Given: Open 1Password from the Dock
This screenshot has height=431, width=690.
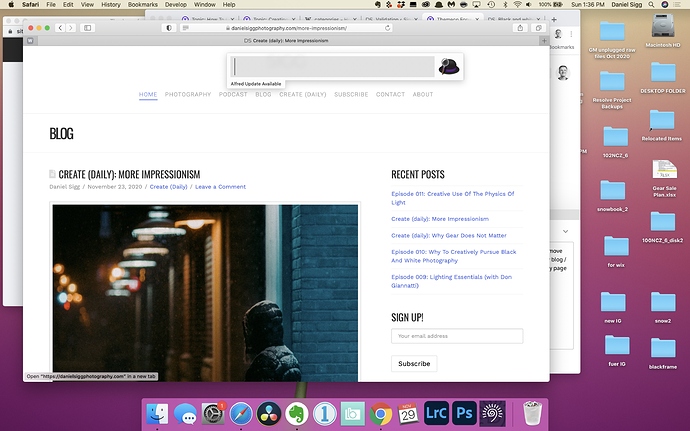Looking at the screenshot, I should click(x=325, y=414).
